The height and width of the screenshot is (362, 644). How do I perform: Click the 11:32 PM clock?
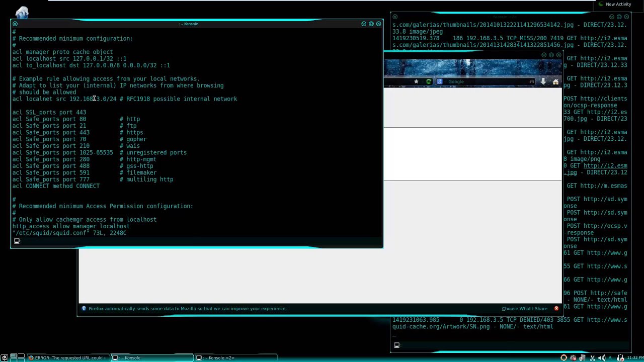pos(635,357)
